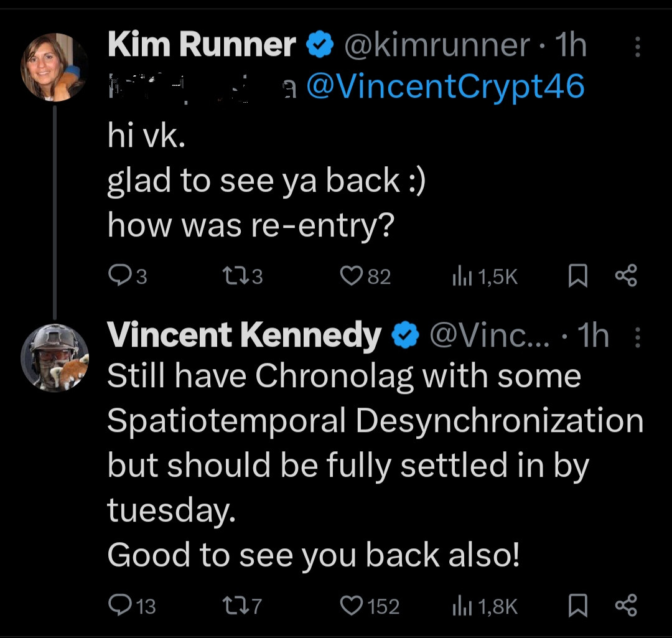Open Vincent Kennedy's profile name
Image resolution: width=672 pixels, height=638 pixels.
point(244,336)
